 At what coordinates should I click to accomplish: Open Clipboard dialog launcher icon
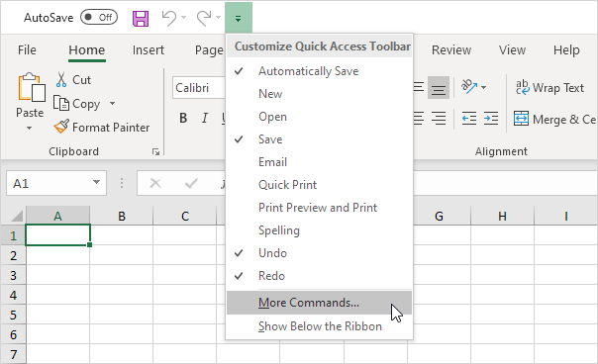pos(155,152)
